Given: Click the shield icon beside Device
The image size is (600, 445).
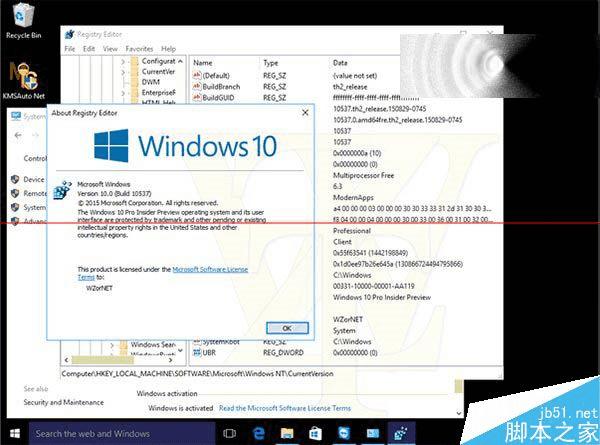Looking at the screenshot, I should (15, 179).
